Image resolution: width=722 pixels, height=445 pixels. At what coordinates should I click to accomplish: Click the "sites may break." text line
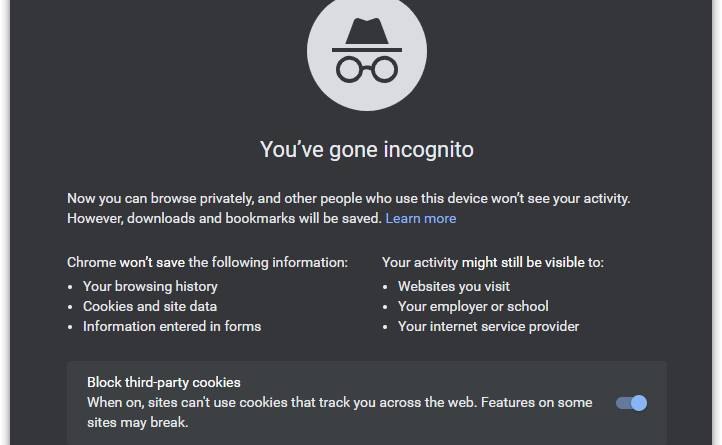[137, 422]
